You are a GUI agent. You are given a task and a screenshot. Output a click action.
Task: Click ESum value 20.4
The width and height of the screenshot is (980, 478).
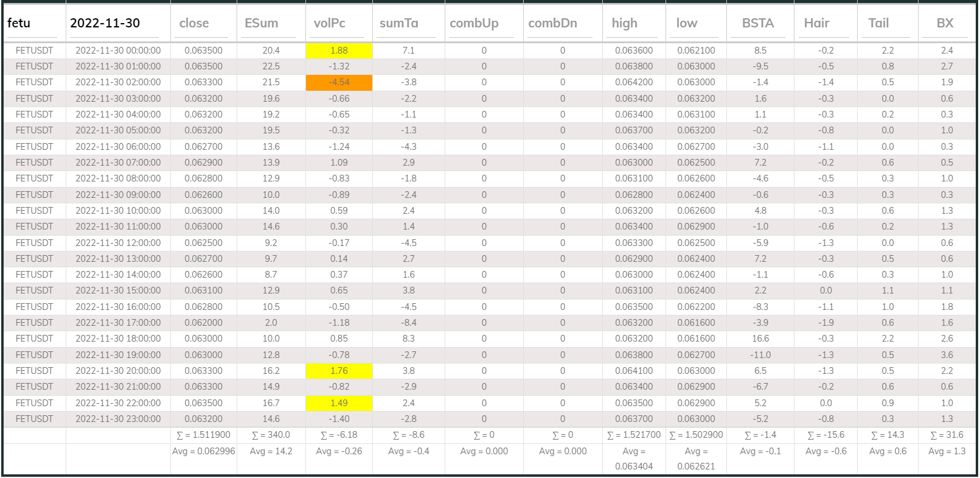coord(271,51)
